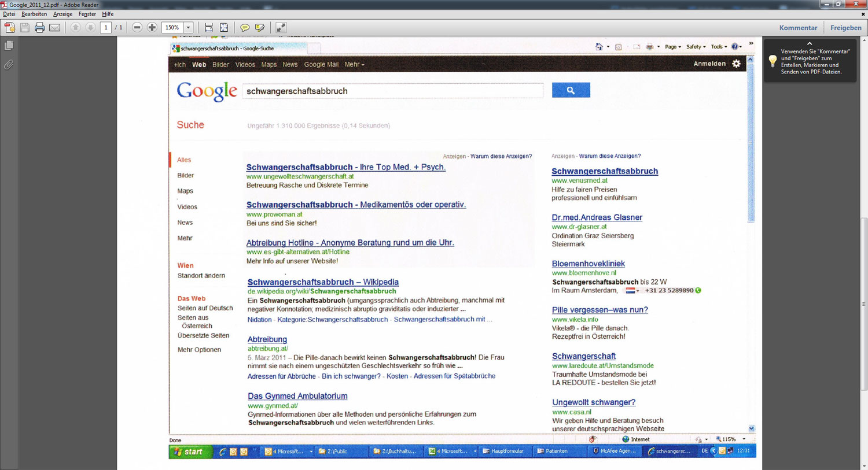Go to the next page with the down arrow
Image resolution: width=868 pixels, height=470 pixels.
[x=91, y=27]
